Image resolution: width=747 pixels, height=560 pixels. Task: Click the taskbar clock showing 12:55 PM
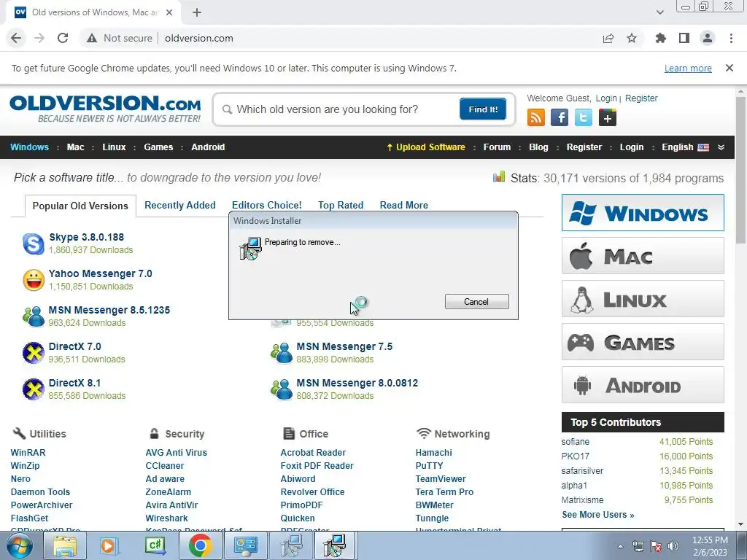tap(710, 546)
